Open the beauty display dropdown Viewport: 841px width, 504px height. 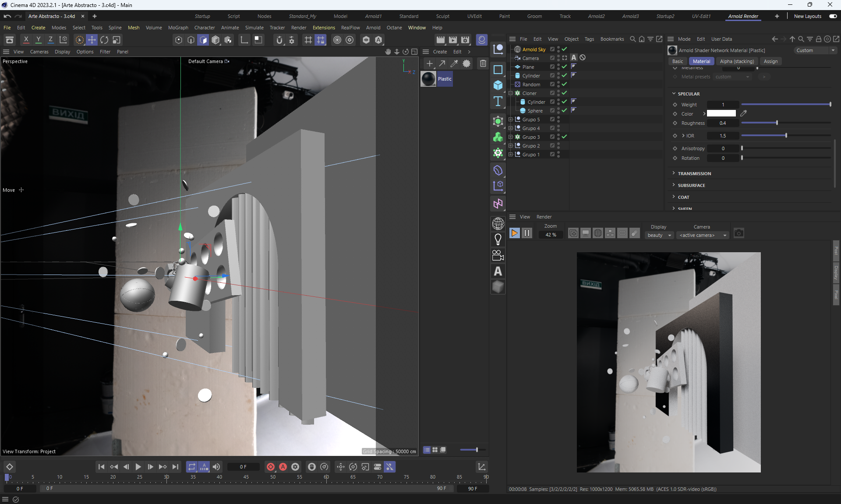[x=659, y=235]
